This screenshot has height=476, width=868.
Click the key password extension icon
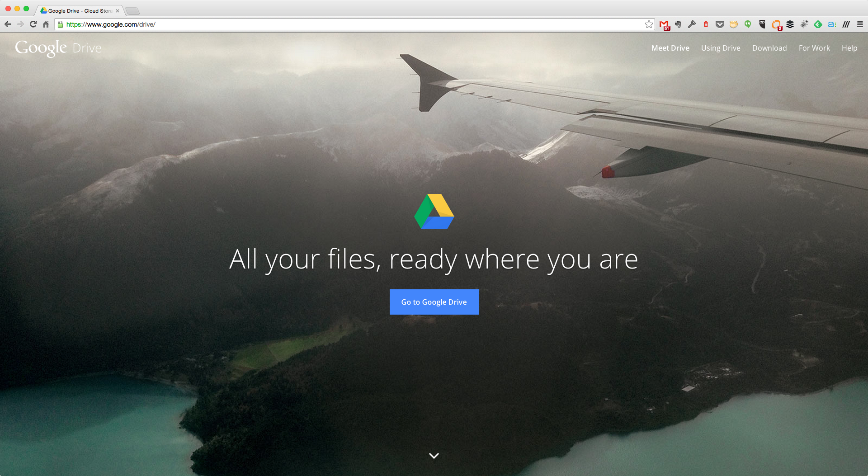[692, 24]
